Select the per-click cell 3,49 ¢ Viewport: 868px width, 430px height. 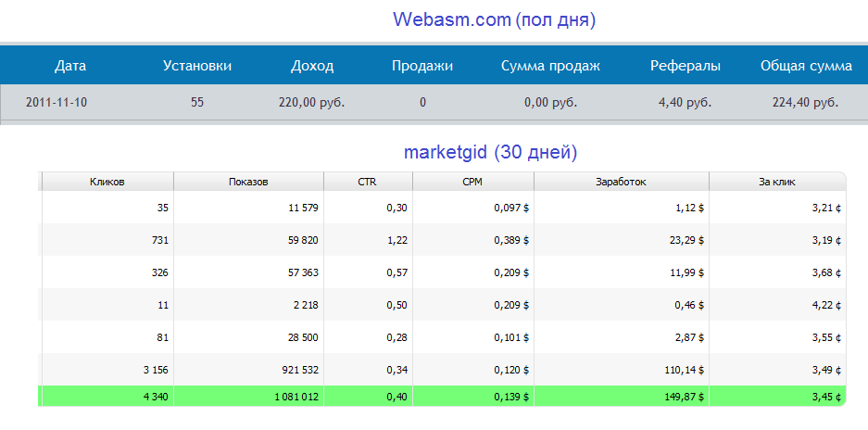827,370
